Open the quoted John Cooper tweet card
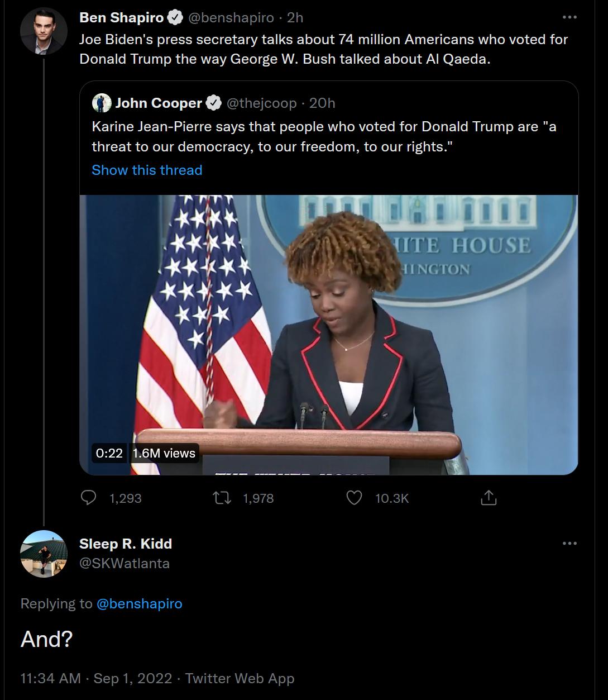The image size is (608, 700). 329,137
